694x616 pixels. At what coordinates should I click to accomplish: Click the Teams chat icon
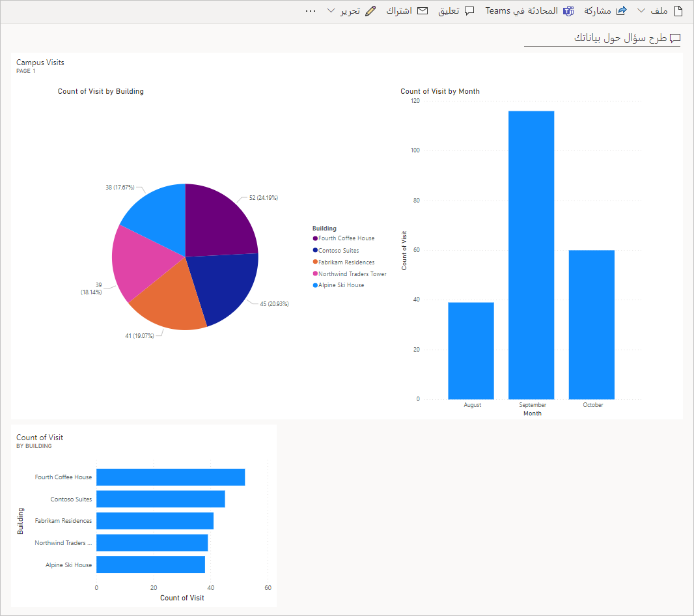click(568, 11)
